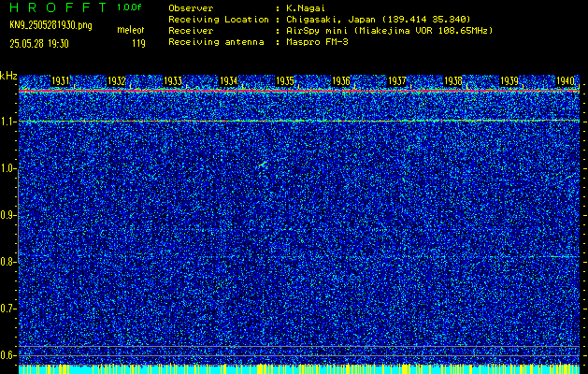Select the filename KN9_2505281930.png
Viewport: 588px width, 374px height.
[x=50, y=25]
